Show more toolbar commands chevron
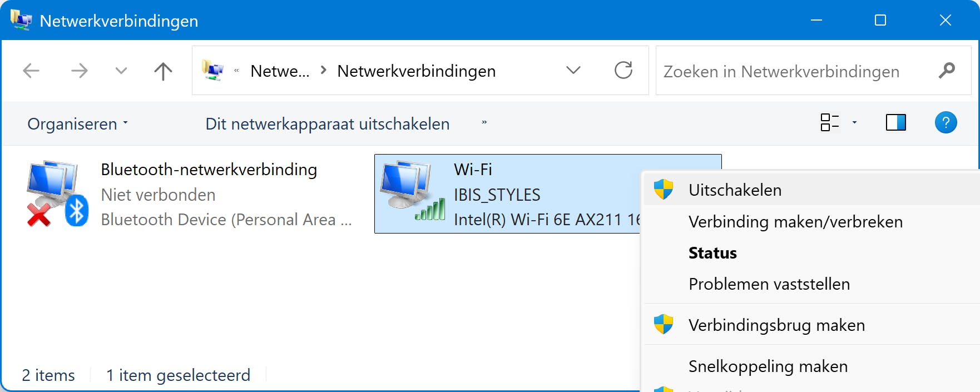The width and height of the screenshot is (980, 392). point(484,122)
